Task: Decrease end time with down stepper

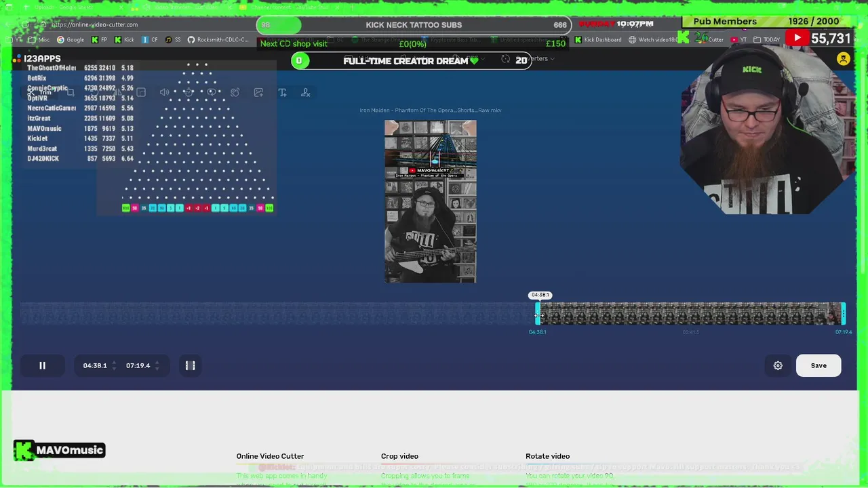Action: point(157,369)
